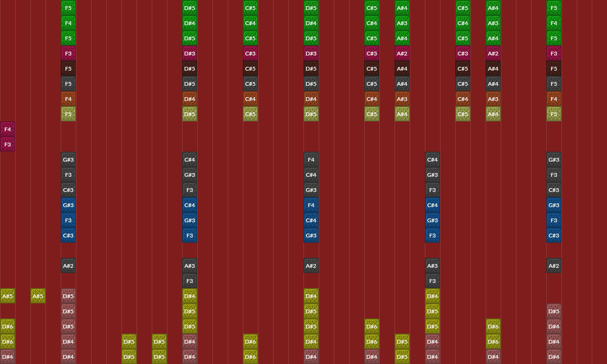Click the gray F5 note block at the far right column

[553, 84]
